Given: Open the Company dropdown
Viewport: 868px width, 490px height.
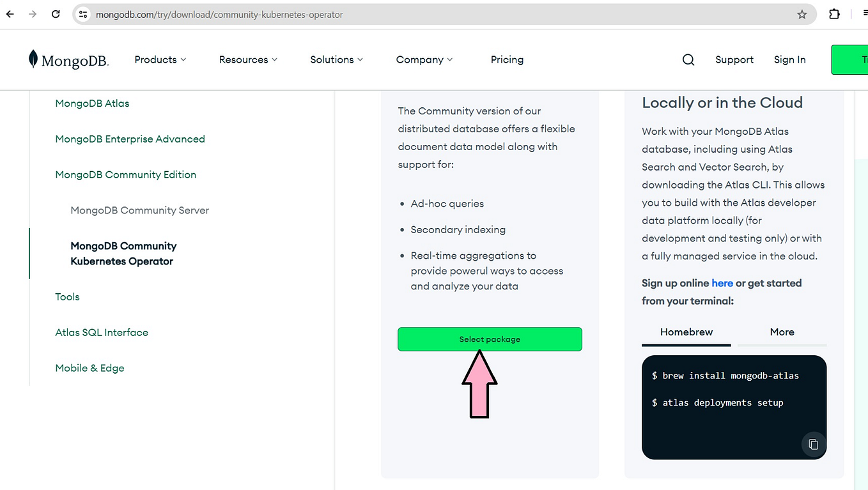Looking at the screenshot, I should coord(424,59).
